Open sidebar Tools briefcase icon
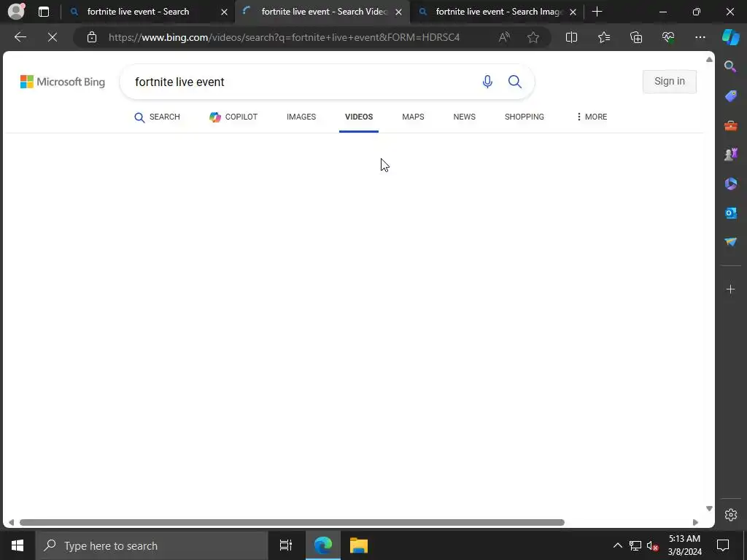Image resolution: width=747 pixels, height=560 pixels. pos(730,125)
